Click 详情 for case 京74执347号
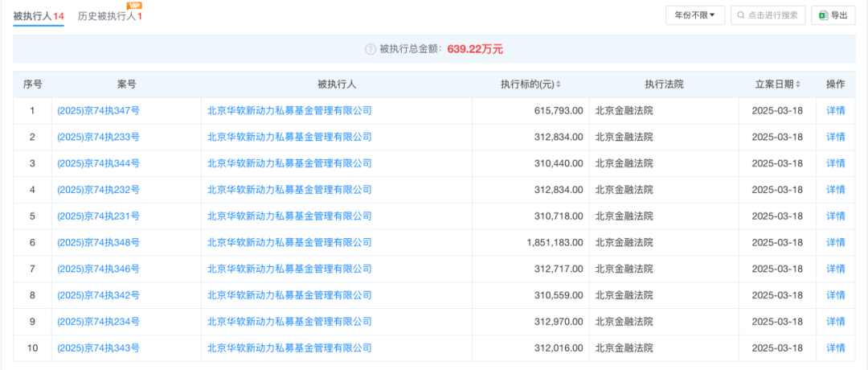This screenshot has height=370, width=868. pos(836,111)
